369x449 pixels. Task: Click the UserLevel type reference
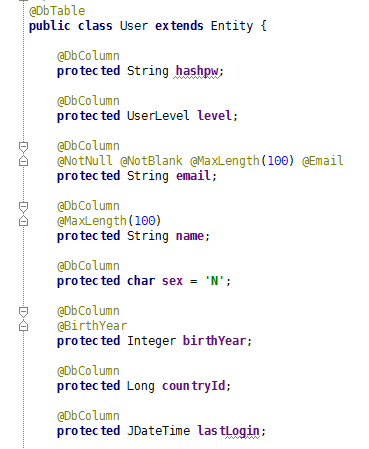(158, 116)
